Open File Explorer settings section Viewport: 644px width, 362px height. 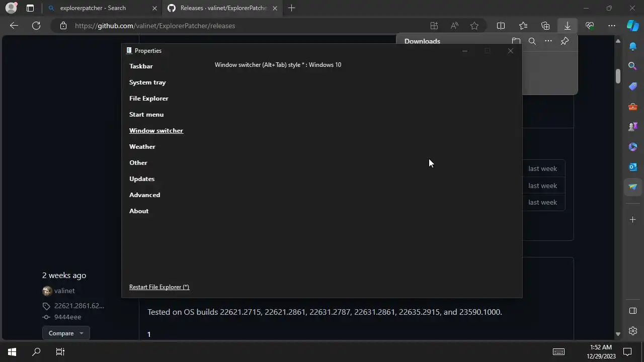[x=149, y=98]
